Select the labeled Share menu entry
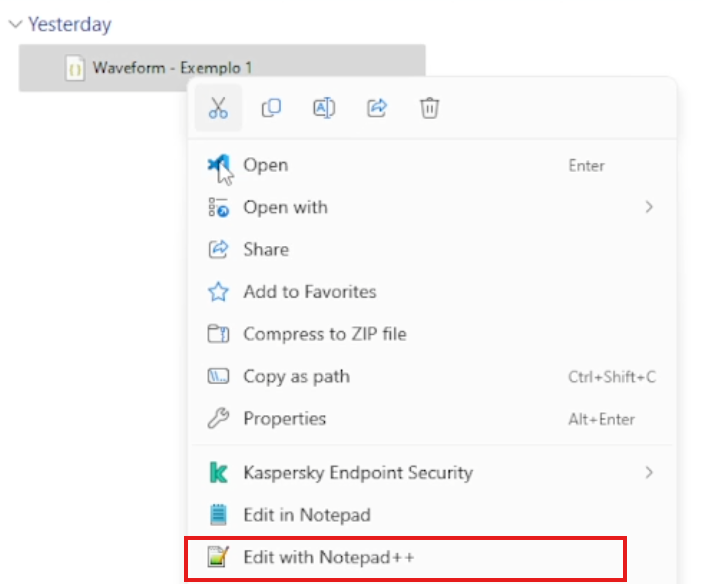This screenshot has width=703, height=584. [x=265, y=250]
